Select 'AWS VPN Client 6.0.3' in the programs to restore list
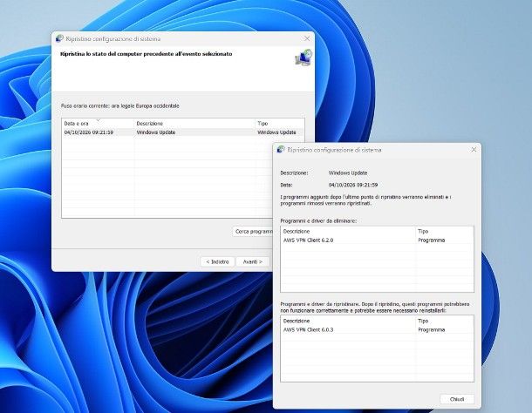Image resolution: width=532 pixels, height=413 pixels. [308, 329]
